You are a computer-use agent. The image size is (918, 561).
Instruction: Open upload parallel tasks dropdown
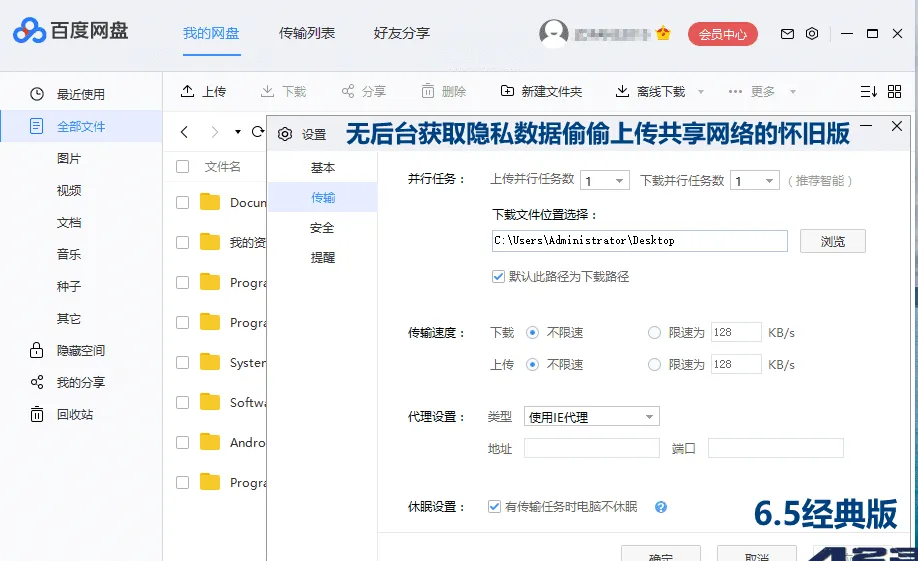pos(605,180)
